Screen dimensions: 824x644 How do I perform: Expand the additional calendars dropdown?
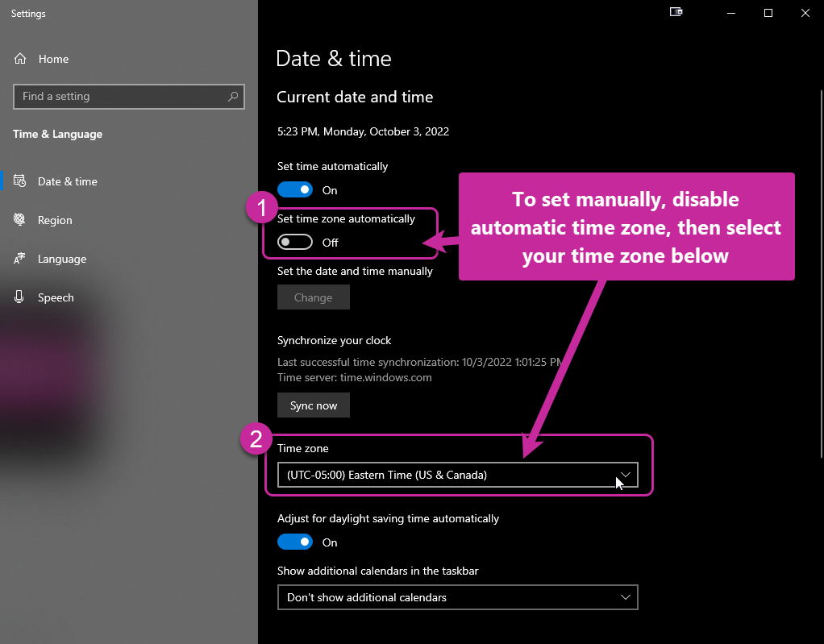[x=458, y=597]
